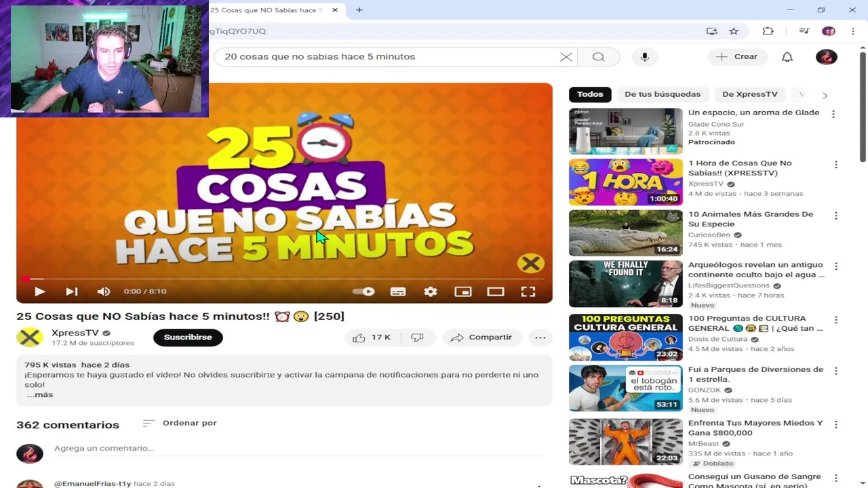
Task: Open XpressTV channel avatar
Action: click(x=30, y=337)
